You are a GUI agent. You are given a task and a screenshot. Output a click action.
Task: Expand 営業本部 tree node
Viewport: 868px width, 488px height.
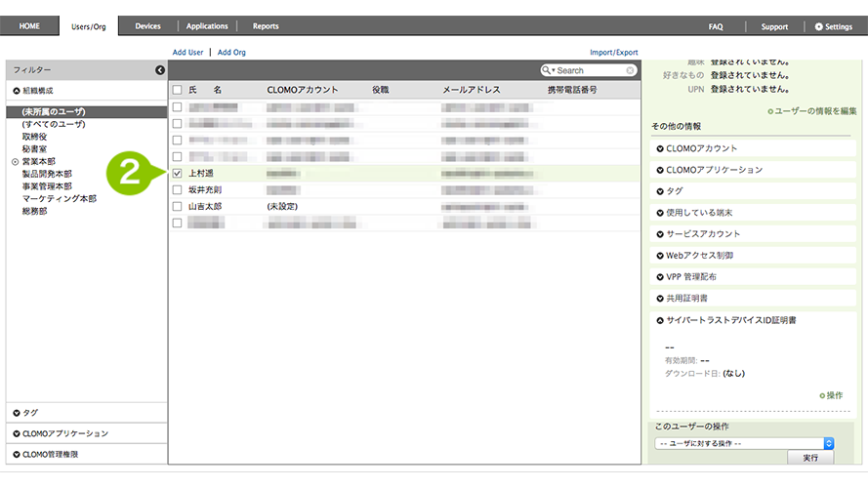(16, 162)
